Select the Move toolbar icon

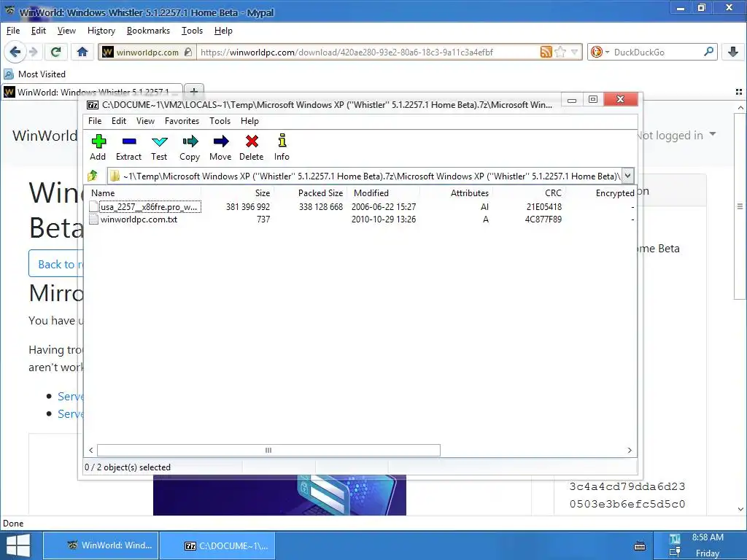220,147
